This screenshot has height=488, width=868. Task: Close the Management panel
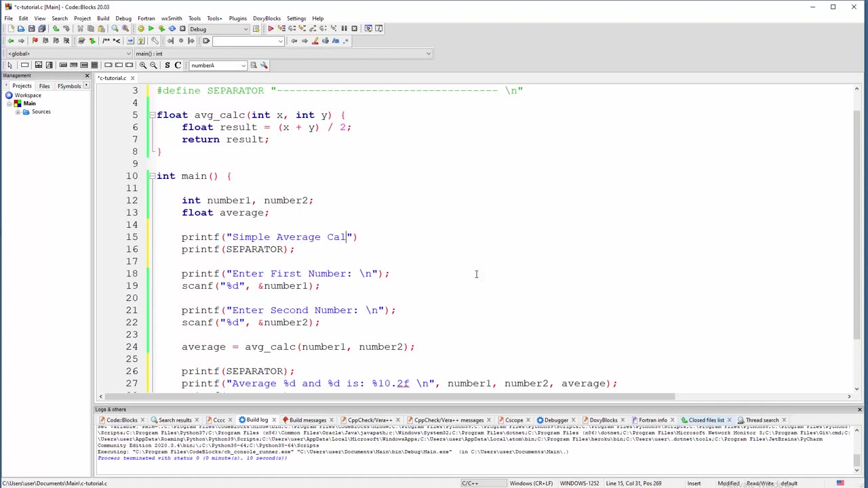pyautogui.click(x=87, y=75)
